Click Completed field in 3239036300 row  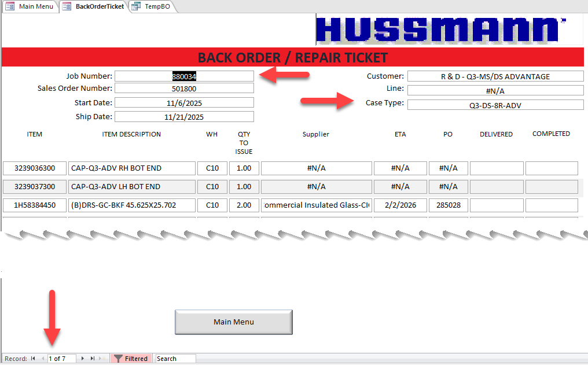(552, 168)
